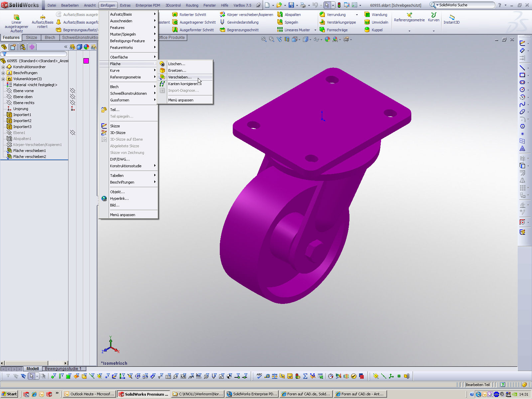
Task: Click the Rotierter Schnitt tool icon
Action: coord(175,15)
